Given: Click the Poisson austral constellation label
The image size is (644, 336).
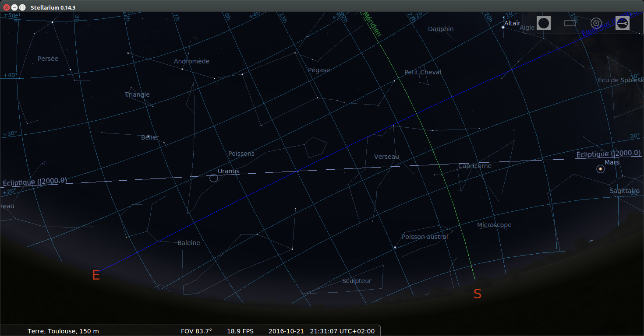Looking at the screenshot, I should pos(425,237).
